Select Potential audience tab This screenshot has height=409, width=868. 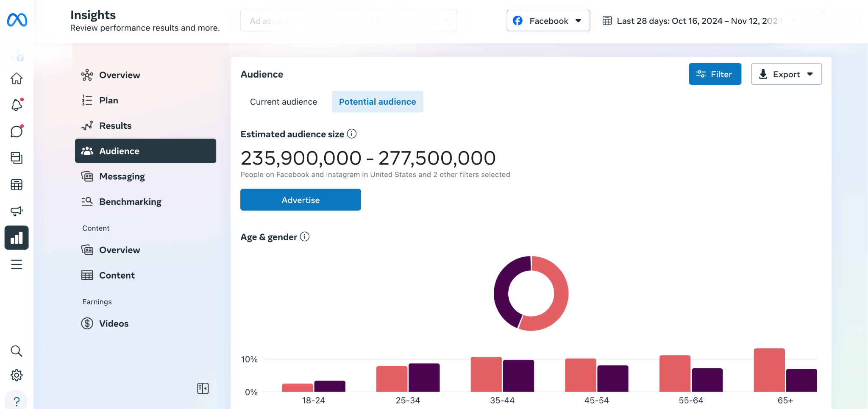[377, 102]
